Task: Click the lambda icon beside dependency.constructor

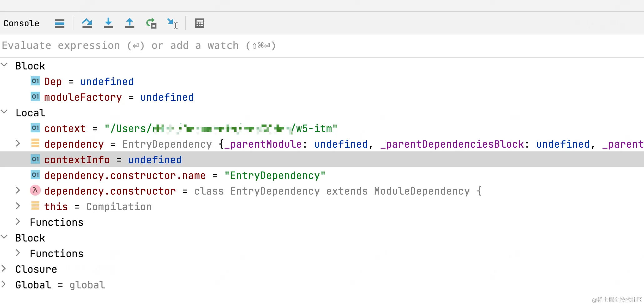Action: [x=35, y=190]
